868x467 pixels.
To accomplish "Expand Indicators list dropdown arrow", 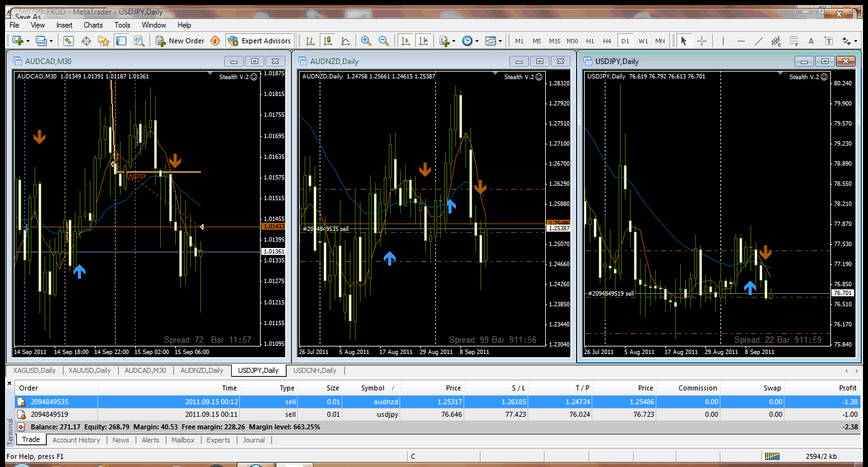I will (455, 41).
